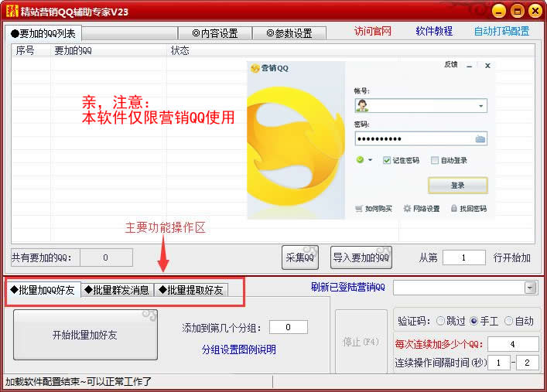Open the 参数设置 tab
Viewport: 547px width, 392px height.
[x=289, y=33]
